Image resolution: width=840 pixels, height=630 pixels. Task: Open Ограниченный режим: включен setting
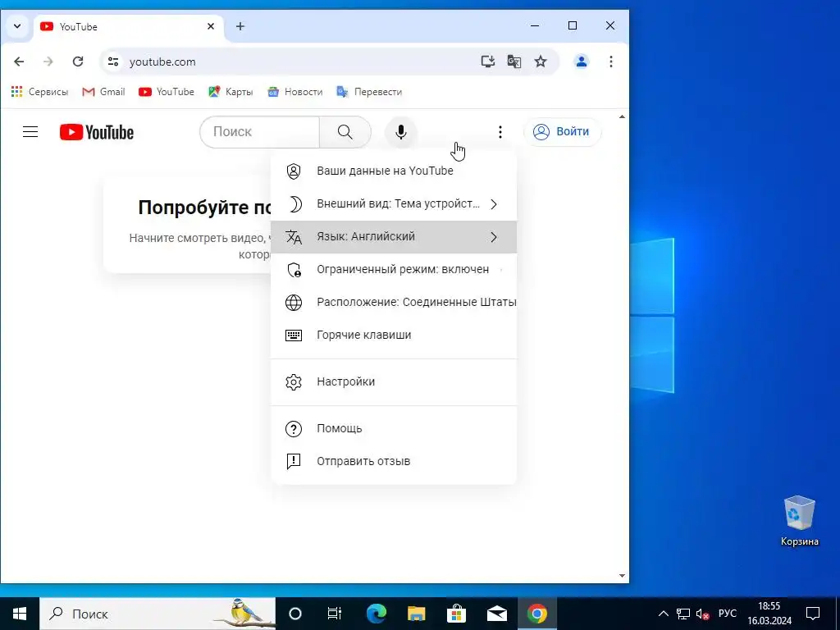(x=394, y=269)
